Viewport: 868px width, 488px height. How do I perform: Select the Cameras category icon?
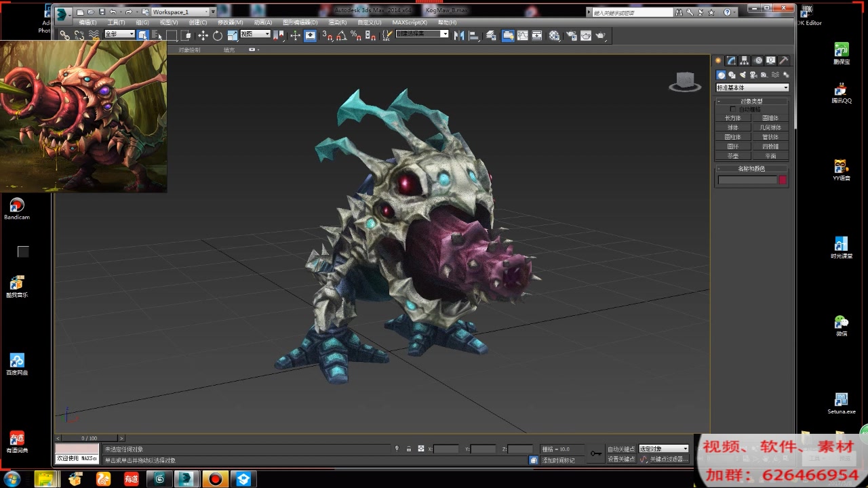pos(753,75)
